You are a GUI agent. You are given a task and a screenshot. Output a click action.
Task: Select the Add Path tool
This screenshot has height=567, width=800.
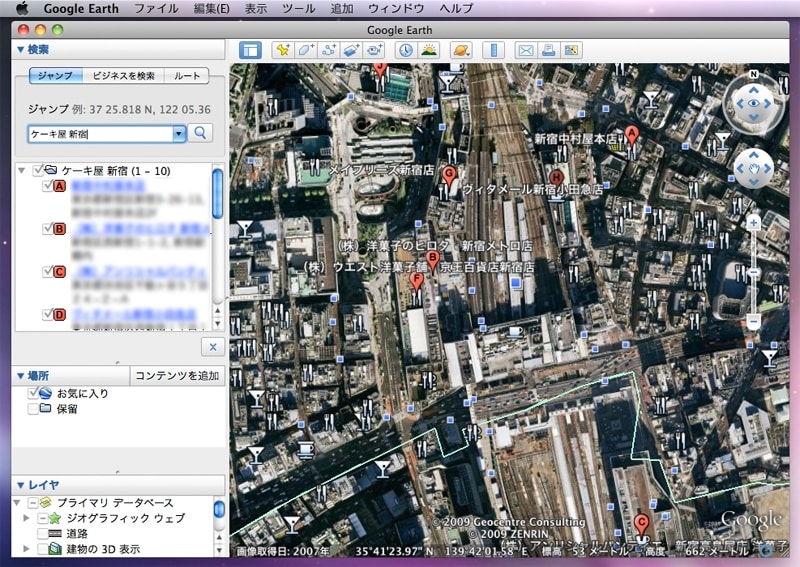[329, 49]
